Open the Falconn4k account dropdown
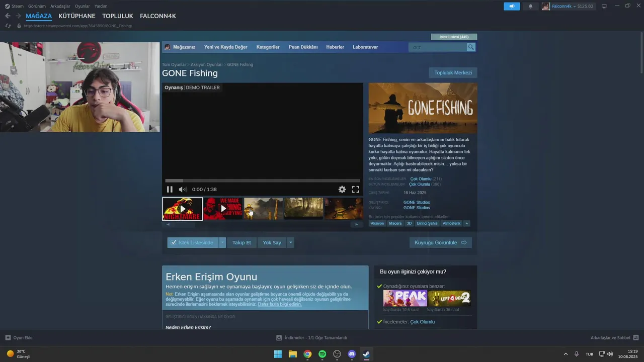Image resolution: width=644 pixels, height=362 pixels. tap(568, 7)
